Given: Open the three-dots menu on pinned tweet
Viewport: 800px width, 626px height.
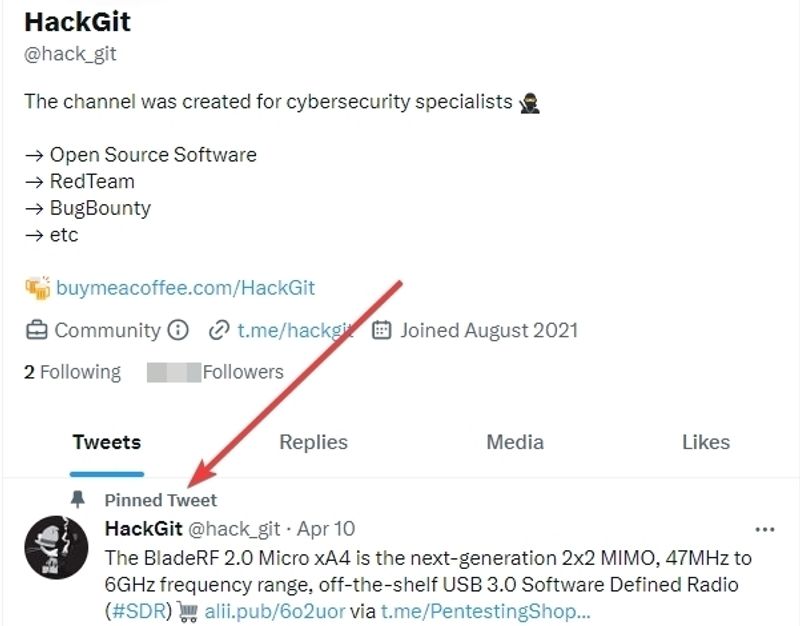Looking at the screenshot, I should (764, 530).
